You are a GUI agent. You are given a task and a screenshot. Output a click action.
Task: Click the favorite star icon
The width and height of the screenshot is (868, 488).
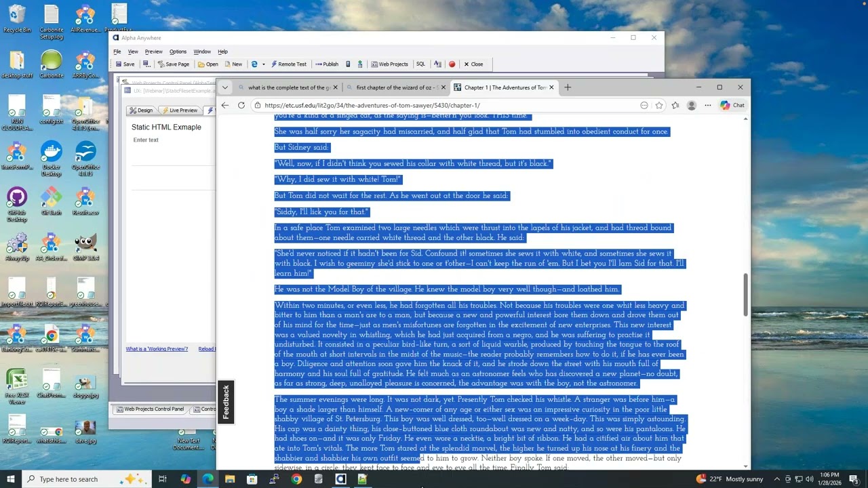(659, 105)
